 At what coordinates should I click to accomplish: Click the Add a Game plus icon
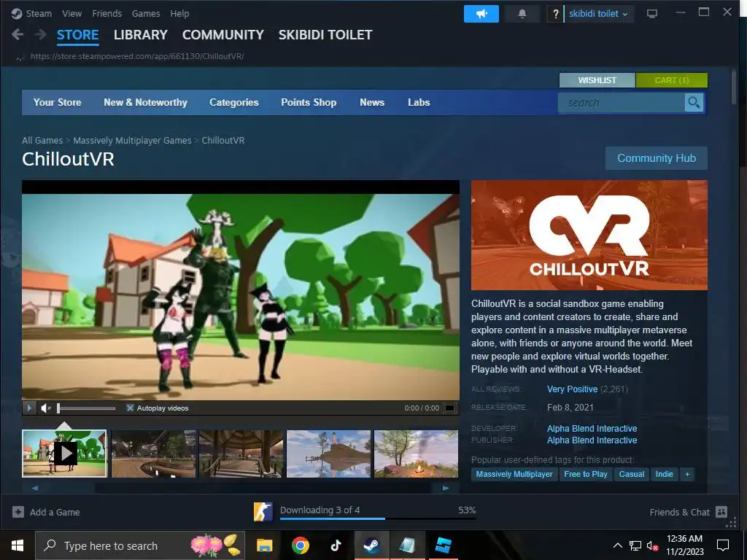(18, 512)
